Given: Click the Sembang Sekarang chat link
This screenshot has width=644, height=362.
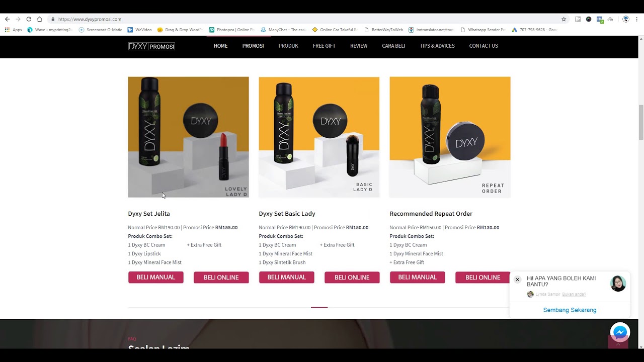Looking at the screenshot, I should [570, 310].
